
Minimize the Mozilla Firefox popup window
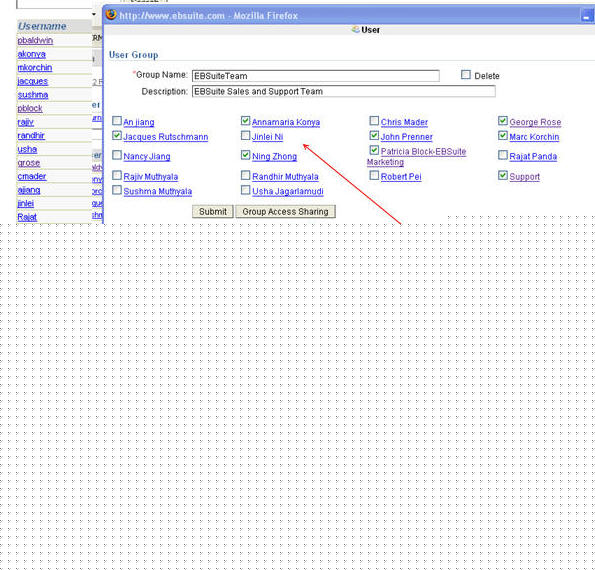coord(587,16)
